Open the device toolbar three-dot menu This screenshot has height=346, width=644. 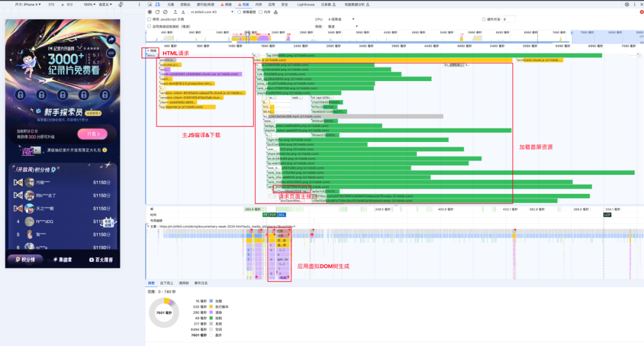(x=140, y=5)
